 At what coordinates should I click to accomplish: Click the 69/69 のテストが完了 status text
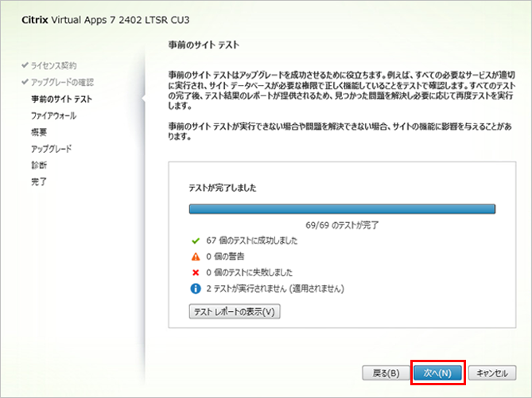click(342, 225)
